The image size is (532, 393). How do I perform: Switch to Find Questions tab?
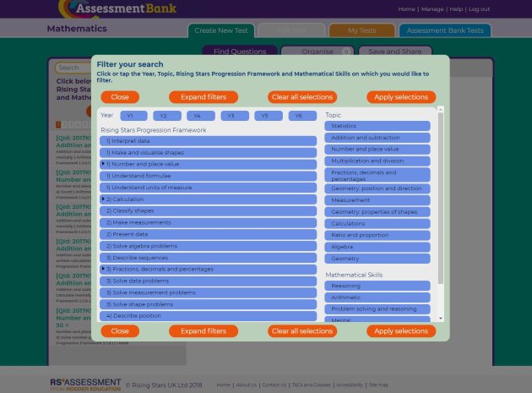click(240, 51)
